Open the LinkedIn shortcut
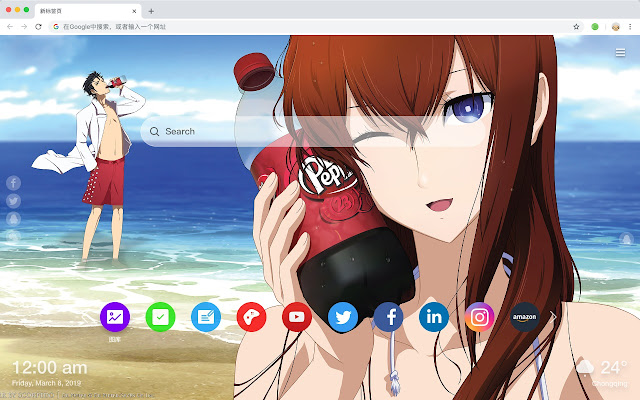Viewport: 640px width, 400px height. [434, 317]
